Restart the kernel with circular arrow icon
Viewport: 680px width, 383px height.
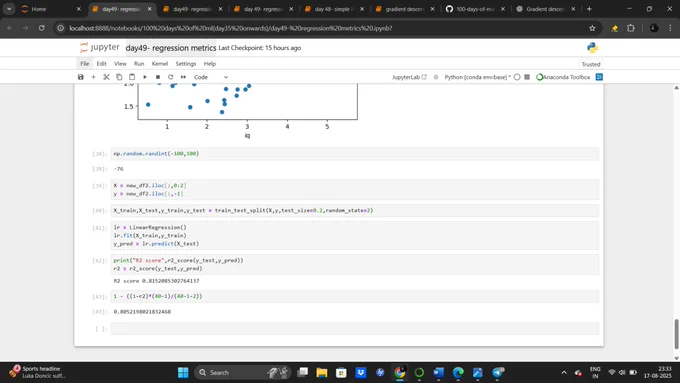[170, 77]
